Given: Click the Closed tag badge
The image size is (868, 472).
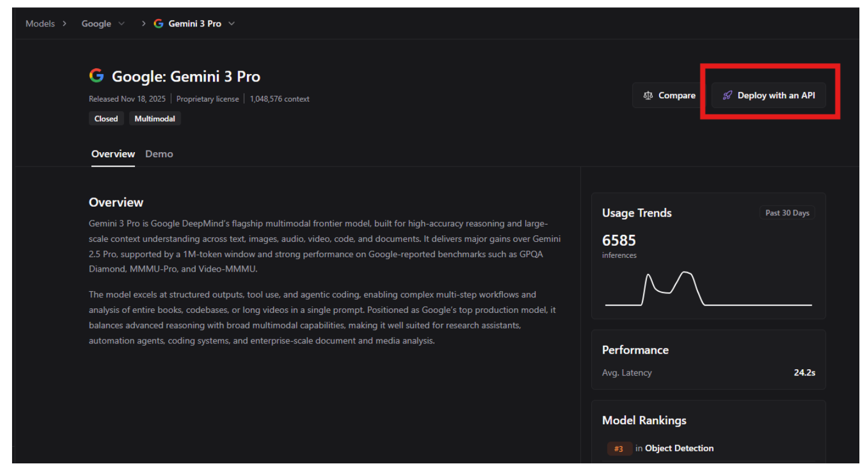Looking at the screenshot, I should click(x=106, y=119).
